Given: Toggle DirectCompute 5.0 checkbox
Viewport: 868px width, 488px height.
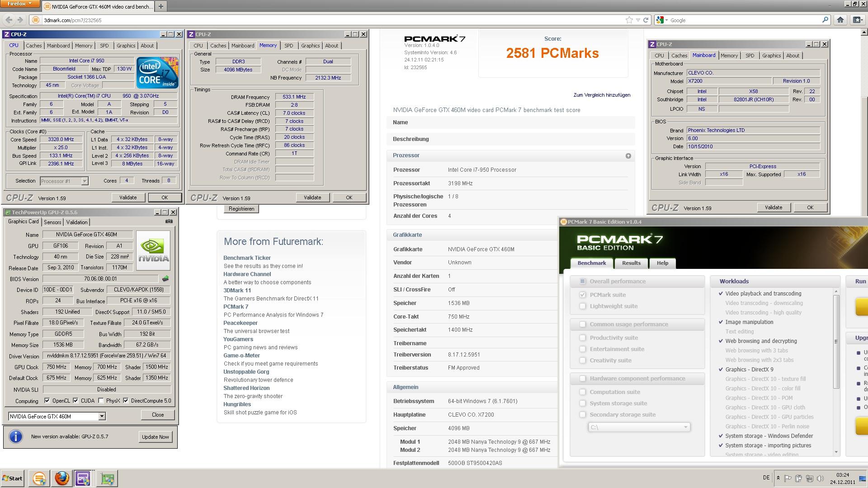Looking at the screenshot, I should (126, 400).
